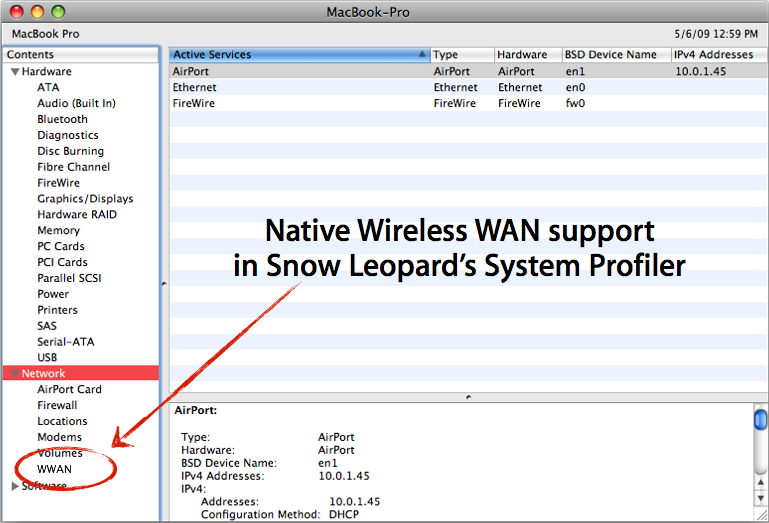Minimize the window with yellow button

coord(37,12)
